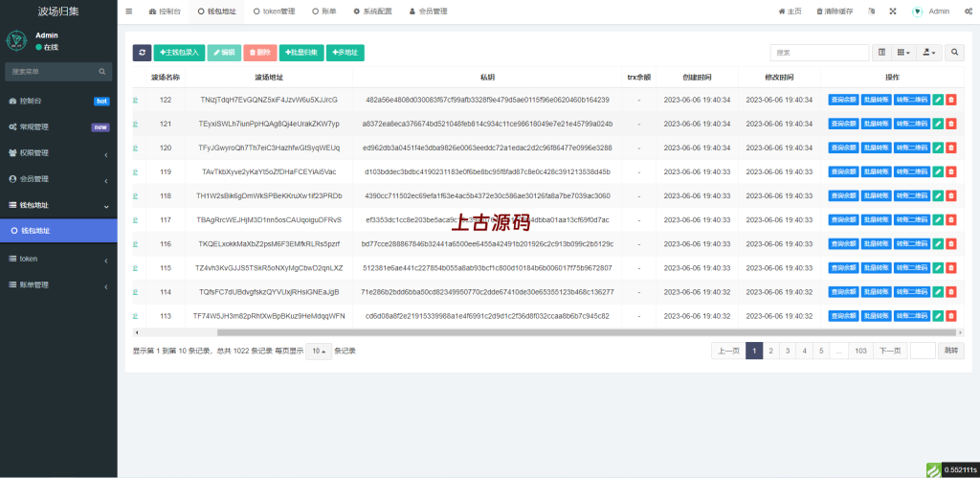Viewport: 980px width, 478px height.
Task: Click red trash icon for row 120
Action: 951,148
